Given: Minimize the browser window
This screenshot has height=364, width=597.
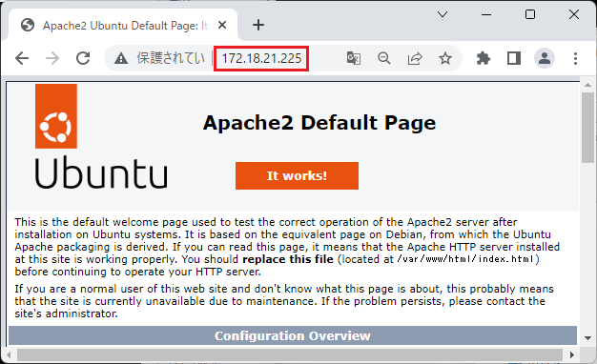Looking at the screenshot, I should (x=486, y=15).
